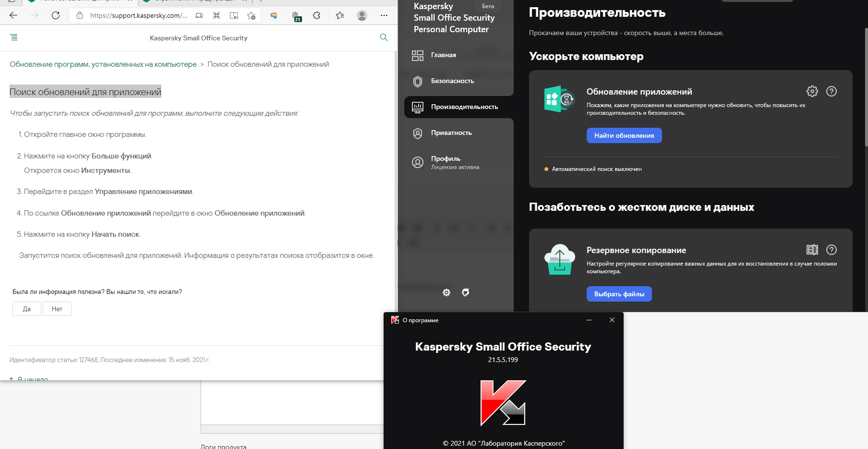Turn on Read aloud immersive reader
868x449 pixels.
coord(234,15)
